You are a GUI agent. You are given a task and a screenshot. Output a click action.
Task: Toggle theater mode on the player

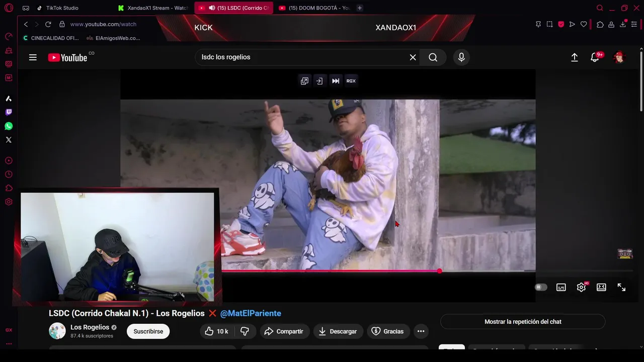tap(601, 287)
